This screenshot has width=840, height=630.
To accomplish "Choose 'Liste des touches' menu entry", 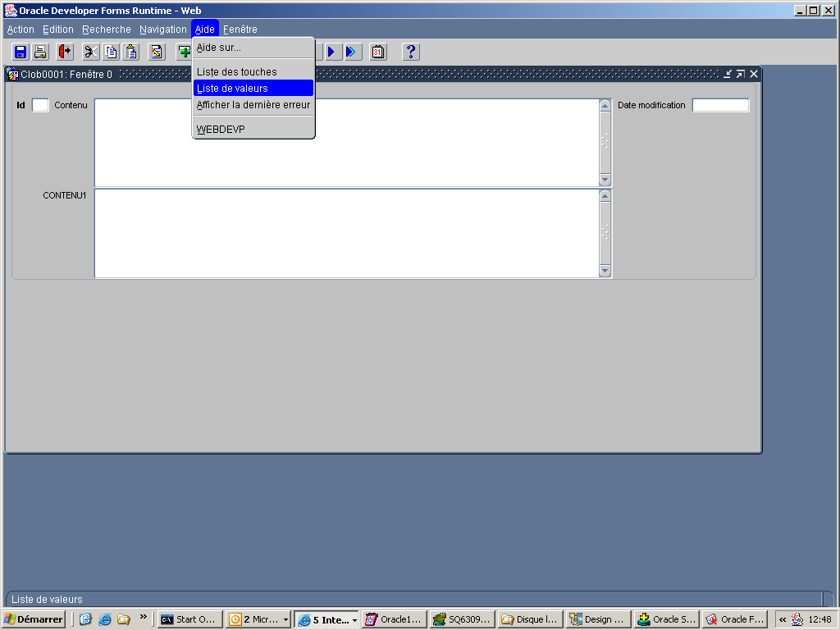I will 253,72.
